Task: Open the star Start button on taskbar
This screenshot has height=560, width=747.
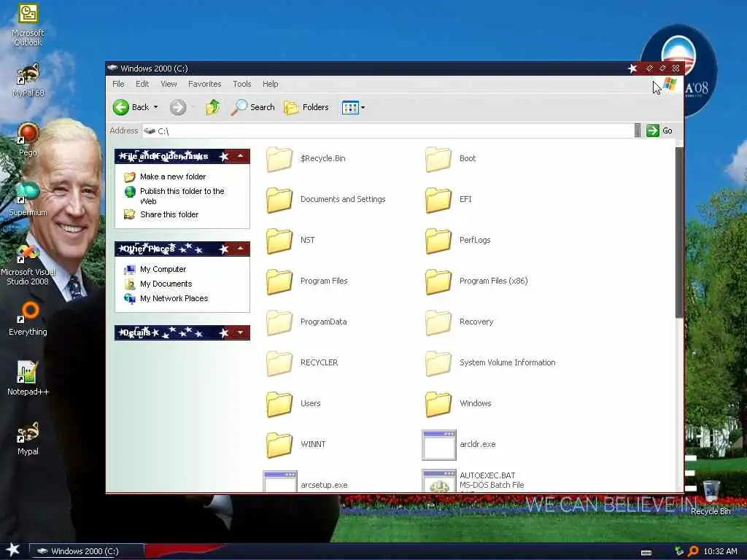Action: tap(13, 550)
